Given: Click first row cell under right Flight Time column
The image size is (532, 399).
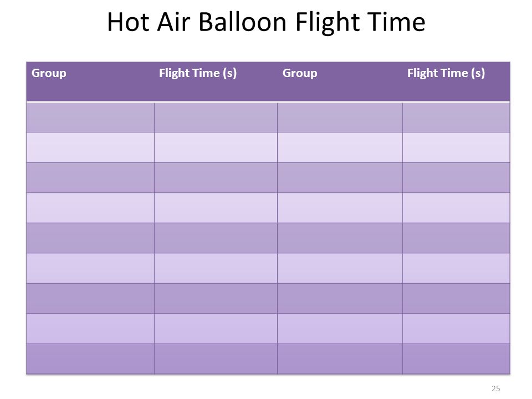Looking at the screenshot, I should [456, 117].
